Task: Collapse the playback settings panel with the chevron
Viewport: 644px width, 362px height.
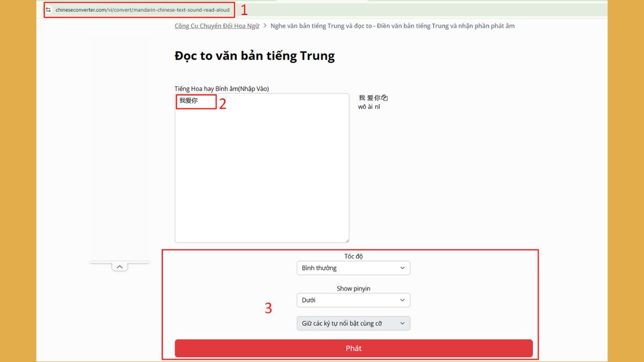Action: click(x=120, y=267)
